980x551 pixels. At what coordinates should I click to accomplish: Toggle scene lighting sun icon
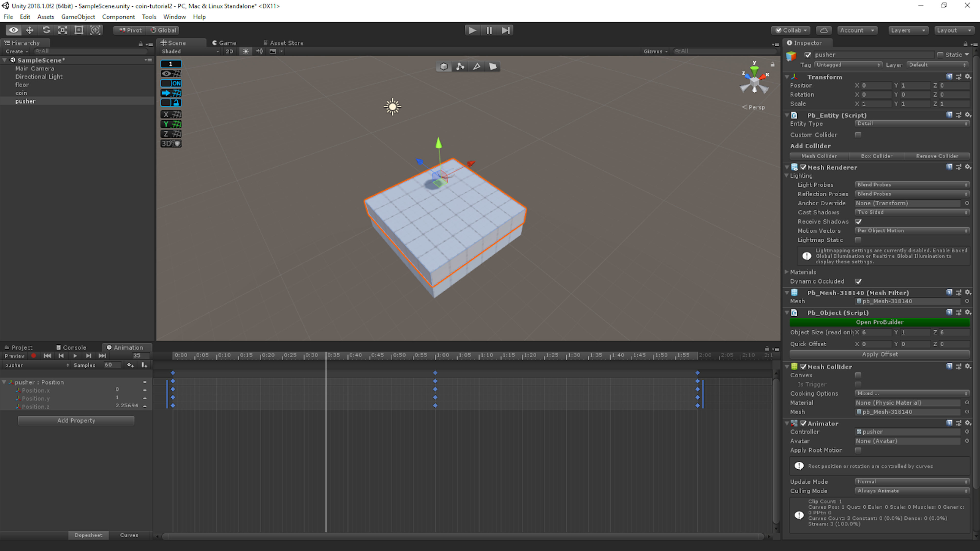pos(246,51)
